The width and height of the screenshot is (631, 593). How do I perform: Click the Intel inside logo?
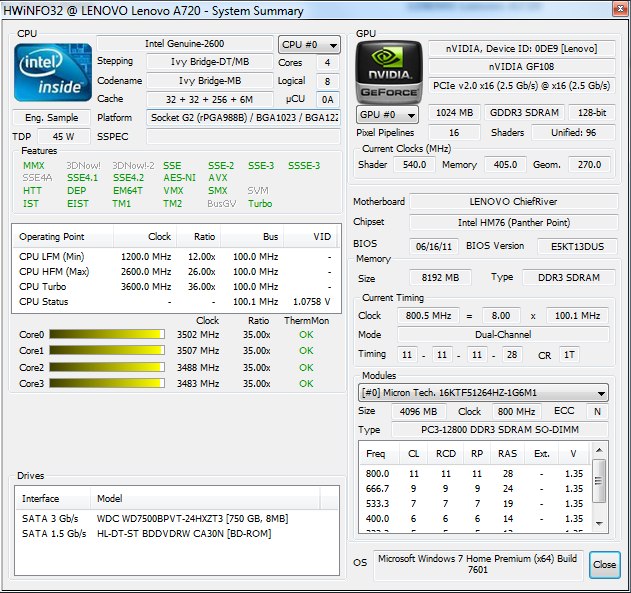[52, 70]
